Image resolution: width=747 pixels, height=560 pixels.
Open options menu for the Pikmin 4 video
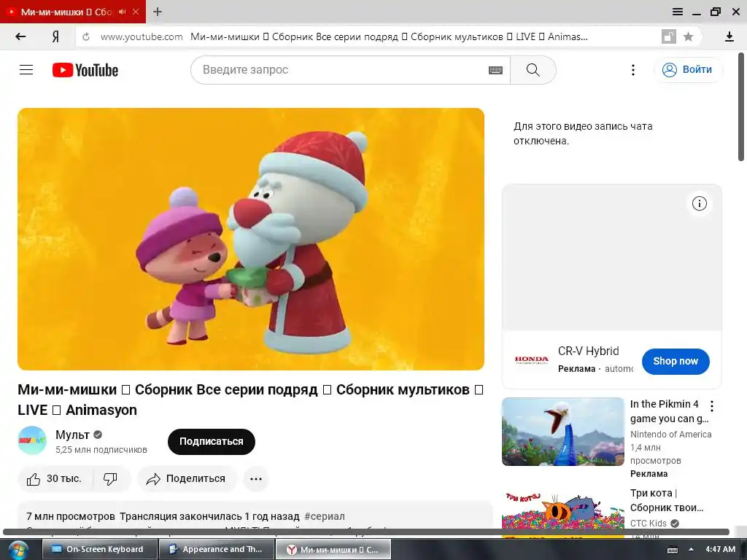click(712, 406)
